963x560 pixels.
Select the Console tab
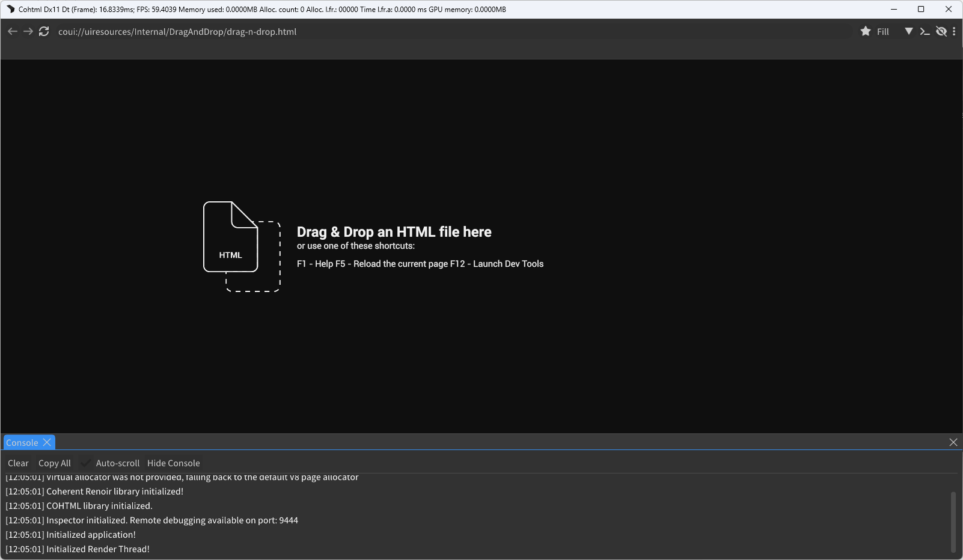pyautogui.click(x=22, y=443)
